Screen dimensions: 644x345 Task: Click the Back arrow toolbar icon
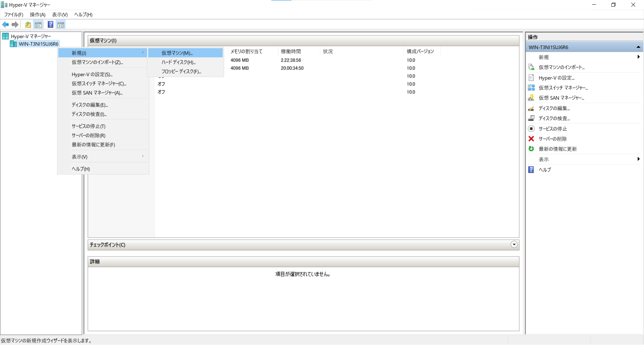pos(5,24)
